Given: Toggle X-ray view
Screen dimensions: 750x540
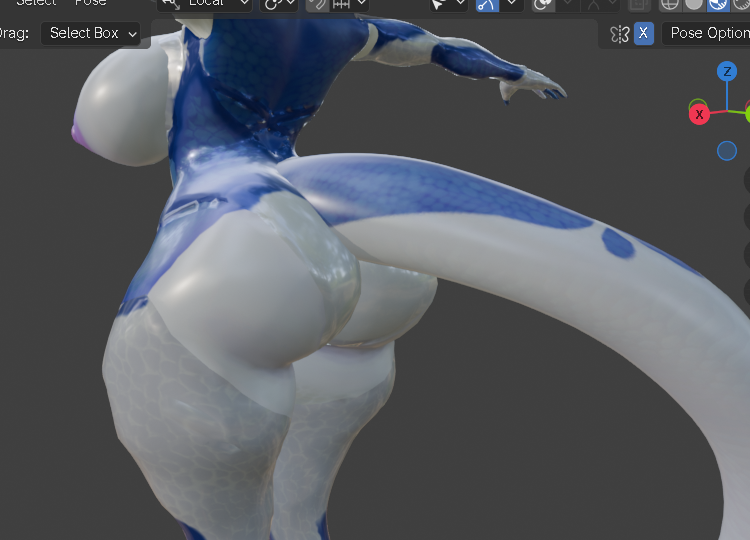Looking at the screenshot, I should 638,4.
